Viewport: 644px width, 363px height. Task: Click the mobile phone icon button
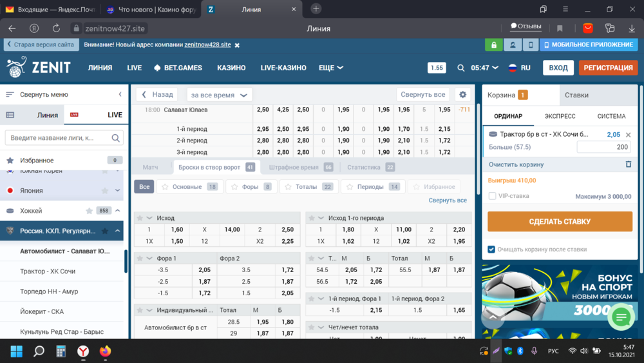pyautogui.click(x=531, y=44)
